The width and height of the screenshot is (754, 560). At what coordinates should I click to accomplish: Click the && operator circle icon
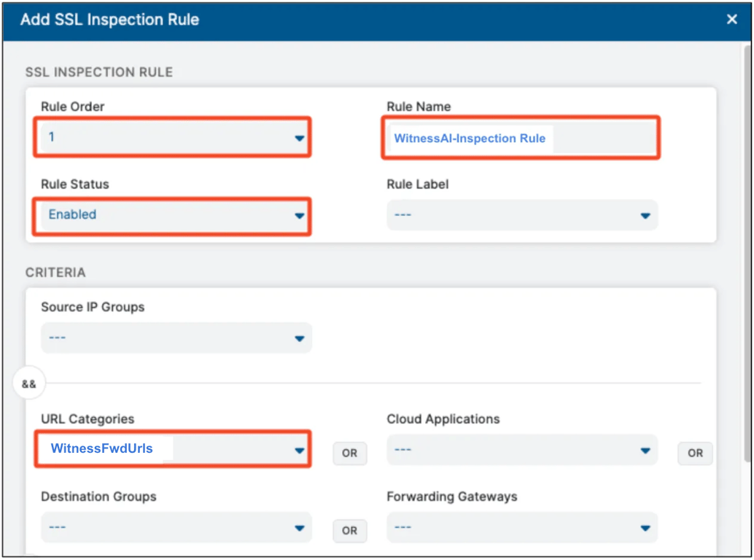coord(29,384)
